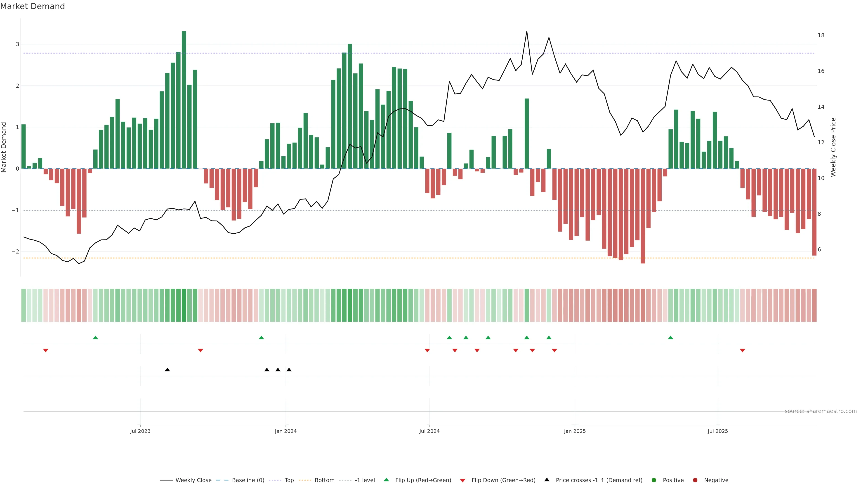
Task: Click the Jul 2025 x-axis label
Action: pos(718,431)
